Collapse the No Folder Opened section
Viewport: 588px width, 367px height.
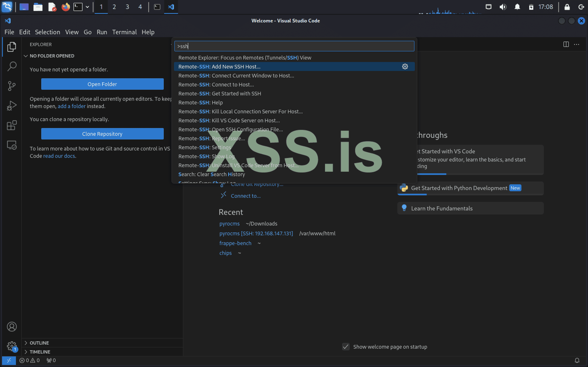(52, 56)
